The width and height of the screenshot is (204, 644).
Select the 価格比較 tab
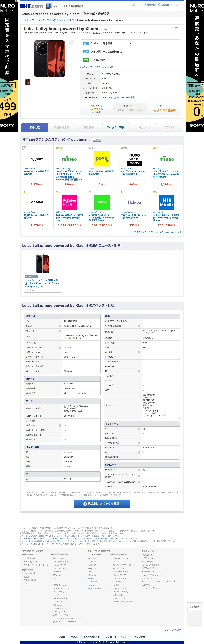34,127
